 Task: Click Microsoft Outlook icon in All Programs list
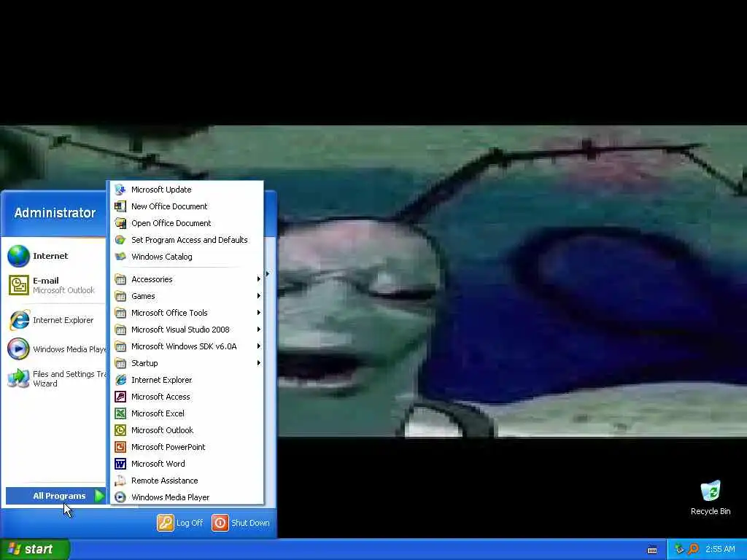(120, 430)
